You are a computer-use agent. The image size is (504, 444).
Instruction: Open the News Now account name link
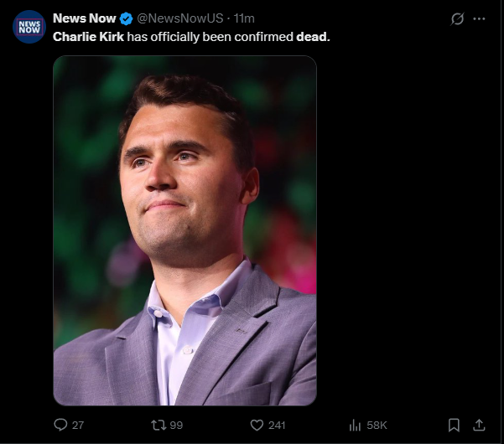click(x=85, y=18)
